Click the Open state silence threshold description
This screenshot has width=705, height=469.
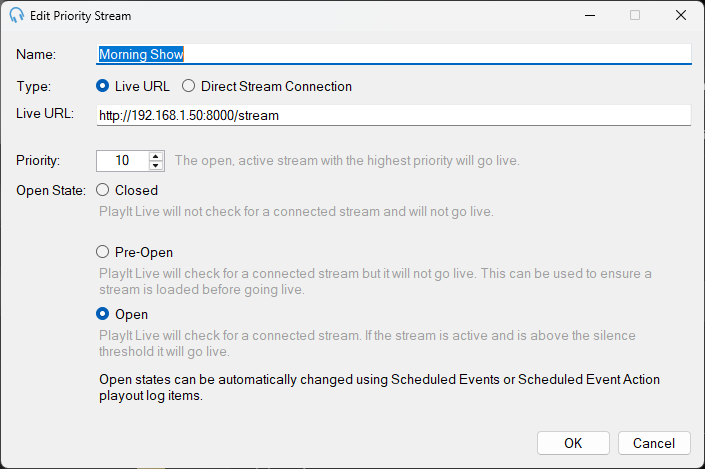coord(367,343)
